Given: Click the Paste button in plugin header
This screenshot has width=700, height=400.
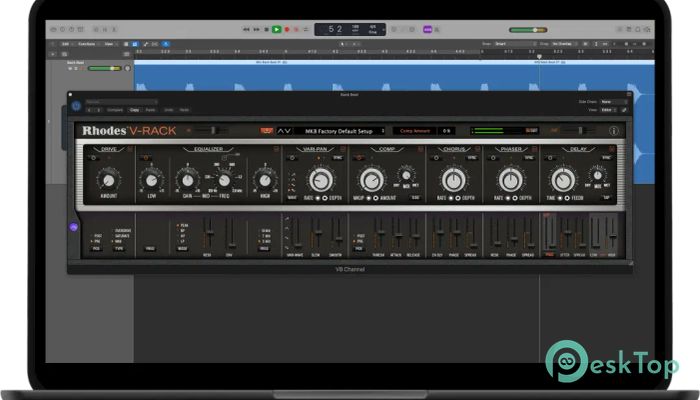Looking at the screenshot, I should click(150, 110).
